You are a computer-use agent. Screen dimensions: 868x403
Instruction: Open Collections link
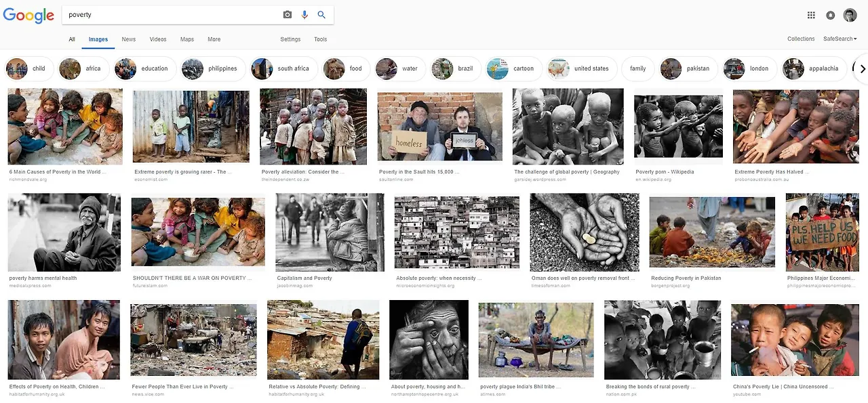801,39
